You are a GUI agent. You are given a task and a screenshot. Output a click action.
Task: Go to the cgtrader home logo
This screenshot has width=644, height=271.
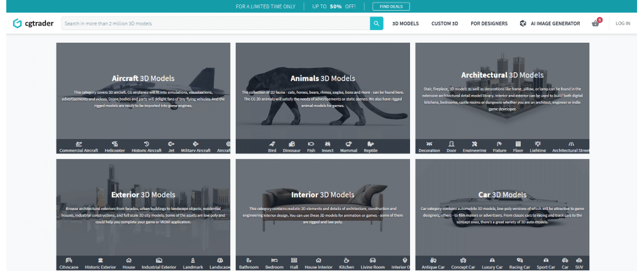[33, 23]
